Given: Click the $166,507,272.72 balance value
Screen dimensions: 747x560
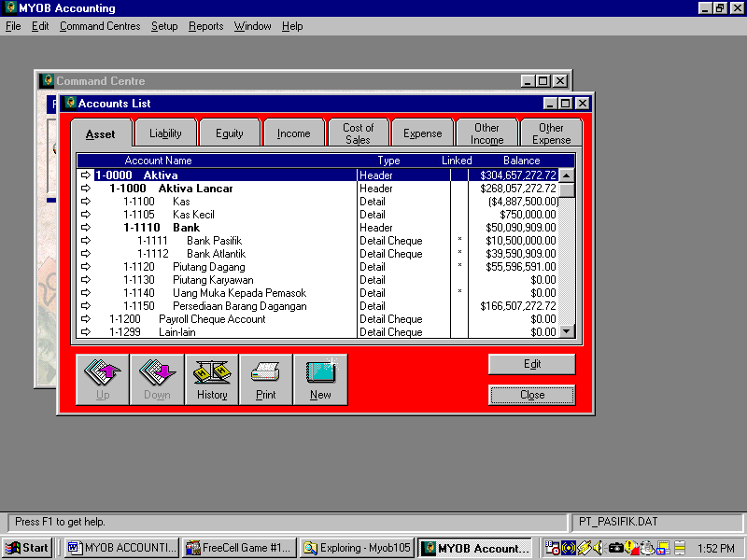Looking at the screenshot, I should tap(518, 306).
